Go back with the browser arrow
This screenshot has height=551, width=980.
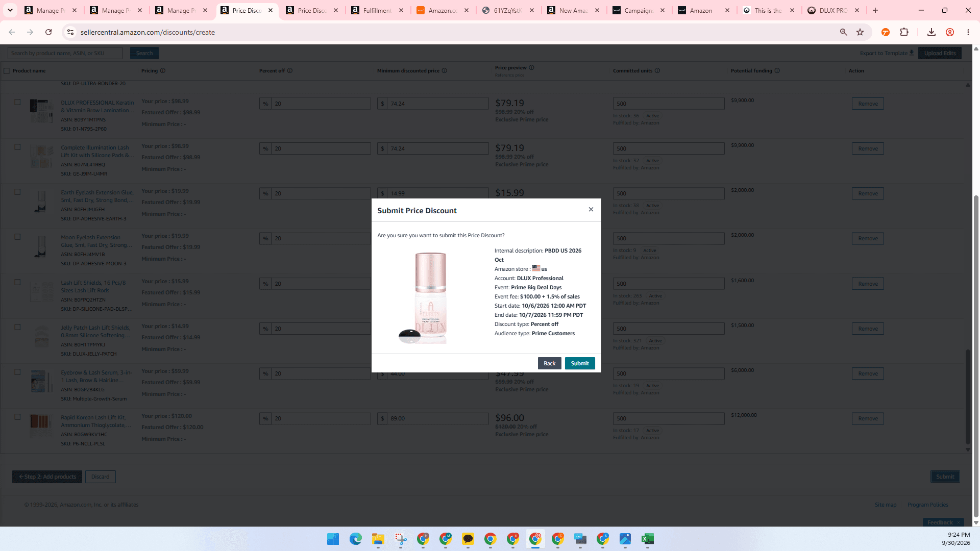[12, 32]
